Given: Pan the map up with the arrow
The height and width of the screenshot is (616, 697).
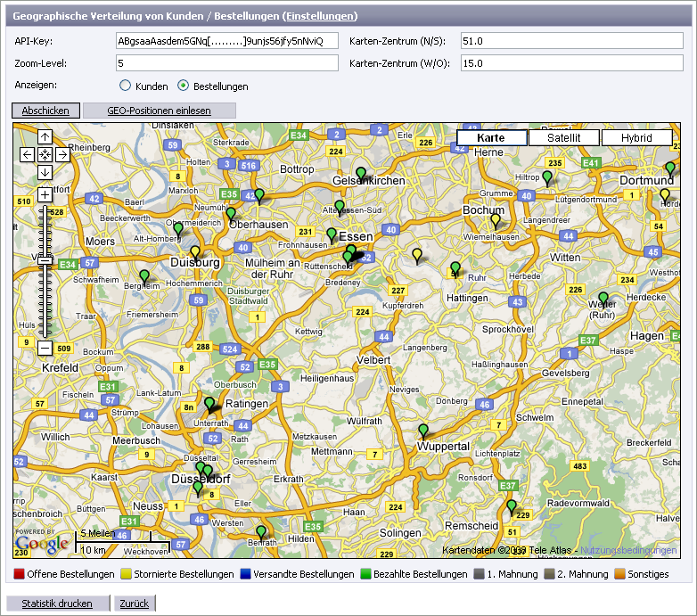Looking at the screenshot, I should click(45, 137).
